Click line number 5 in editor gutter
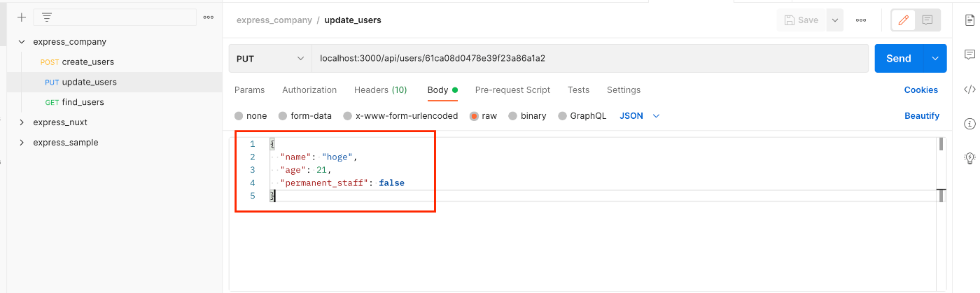 pos(253,196)
